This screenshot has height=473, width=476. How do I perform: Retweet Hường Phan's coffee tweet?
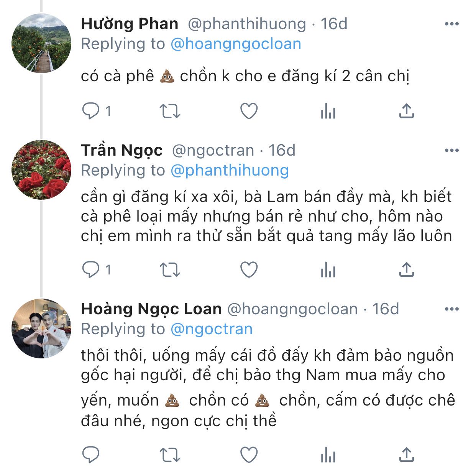(x=170, y=111)
